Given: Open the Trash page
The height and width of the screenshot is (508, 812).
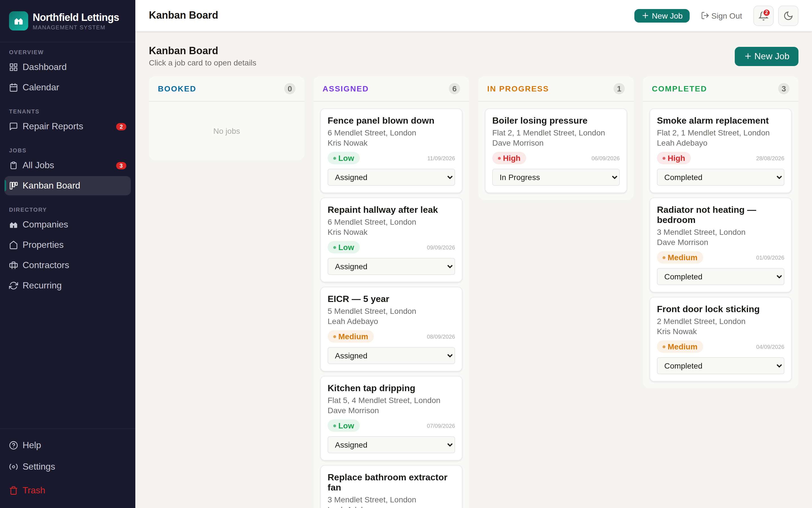Looking at the screenshot, I should [x=68, y=491].
